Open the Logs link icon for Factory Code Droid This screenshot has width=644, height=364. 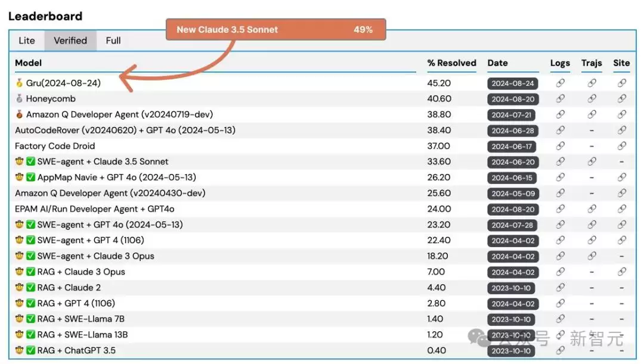click(560, 146)
